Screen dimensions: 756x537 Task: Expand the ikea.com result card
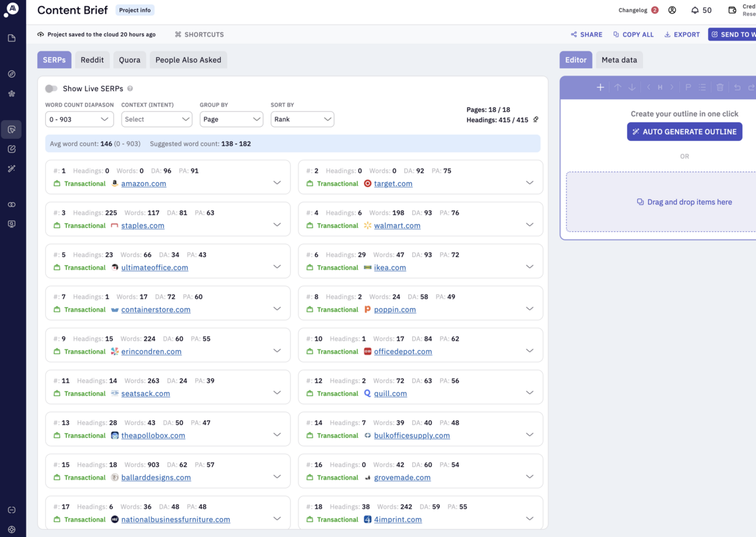coord(530,266)
